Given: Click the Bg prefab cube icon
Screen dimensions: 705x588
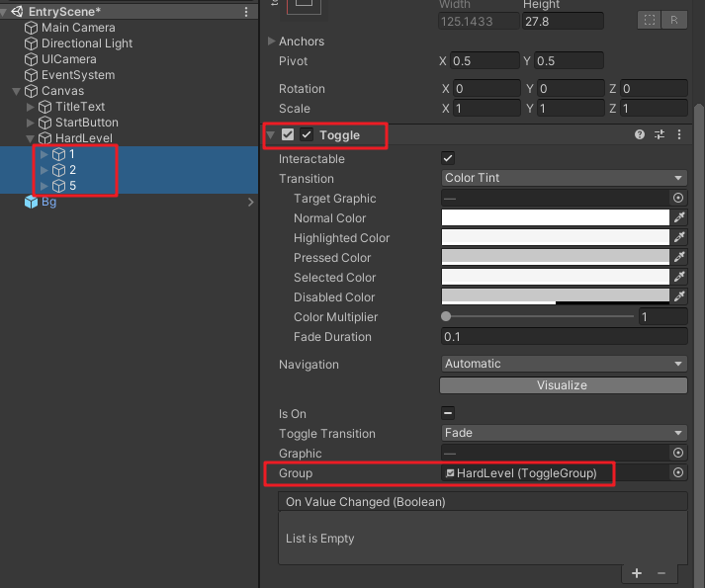Looking at the screenshot, I should click(x=31, y=202).
